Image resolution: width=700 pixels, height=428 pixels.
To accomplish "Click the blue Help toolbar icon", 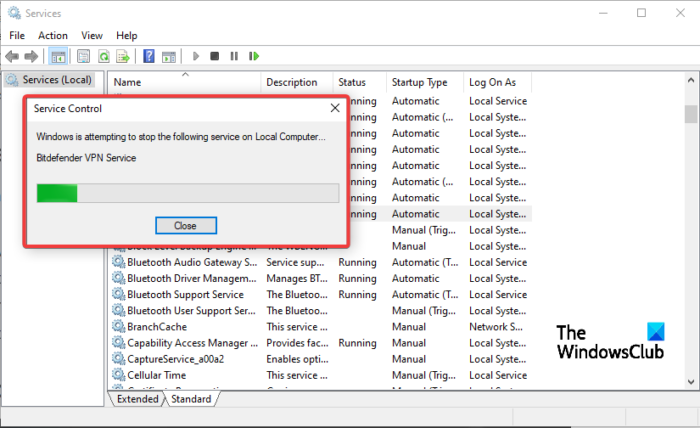I will pyautogui.click(x=149, y=57).
